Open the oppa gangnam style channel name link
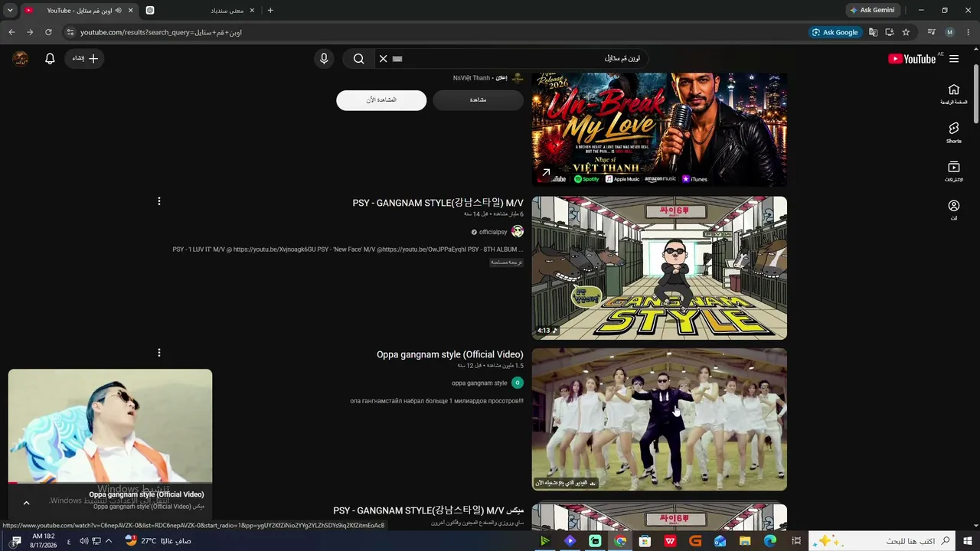The width and height of the screenshot is (980, 551). [479, 383]
